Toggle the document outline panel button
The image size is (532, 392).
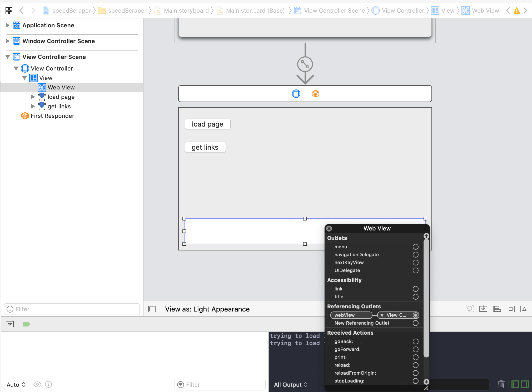[152, 309]
